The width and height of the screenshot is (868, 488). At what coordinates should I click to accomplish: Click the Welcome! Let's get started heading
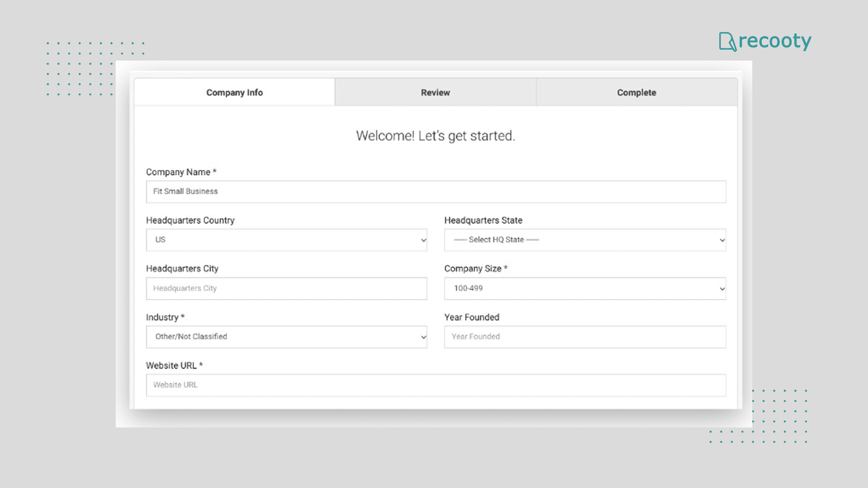pos(435,136)
